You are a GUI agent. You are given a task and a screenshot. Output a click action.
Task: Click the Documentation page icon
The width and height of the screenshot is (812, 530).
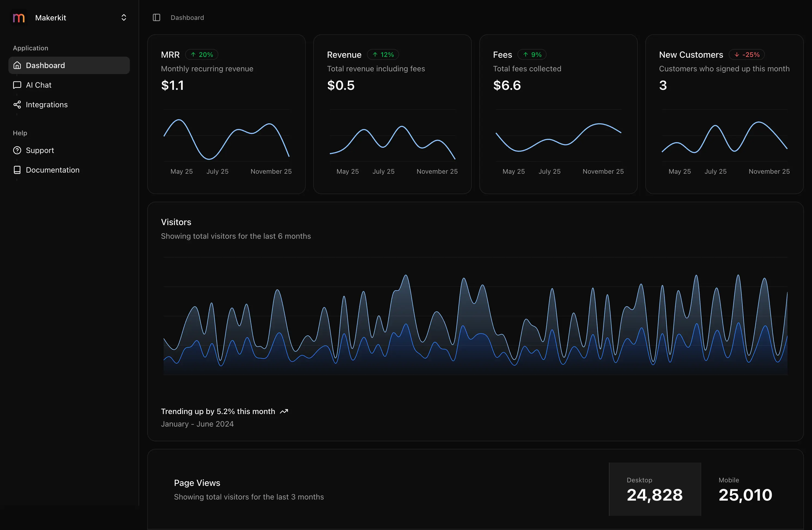pyautogui.click(x=17, y=170)
